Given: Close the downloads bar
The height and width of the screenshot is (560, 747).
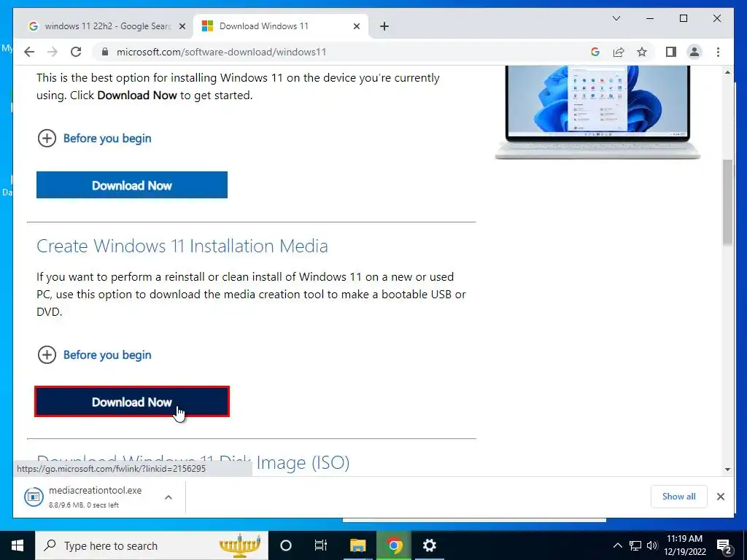Looking at the screenshot, I should click(720, 497).
